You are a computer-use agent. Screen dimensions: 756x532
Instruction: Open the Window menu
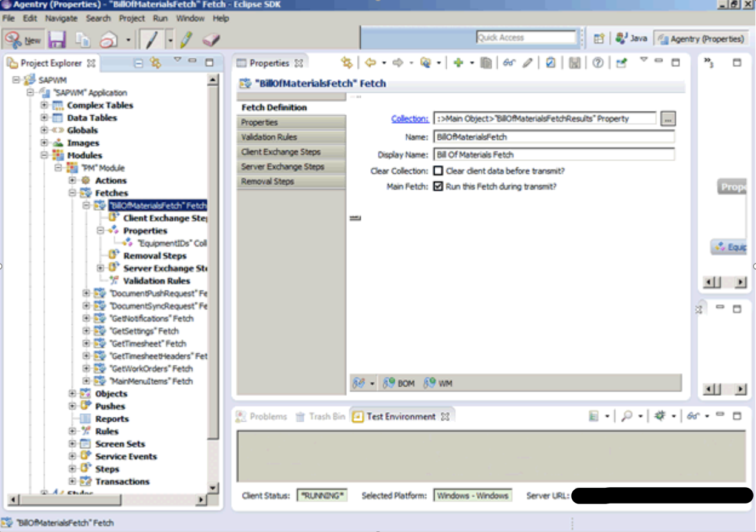click(x=190, y=18)
